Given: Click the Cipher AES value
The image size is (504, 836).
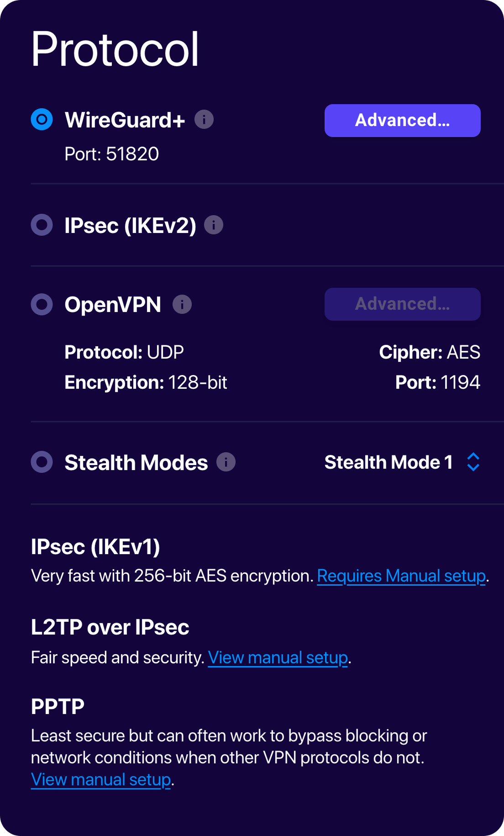Looking at the screenshot, I should coord(464,352).
